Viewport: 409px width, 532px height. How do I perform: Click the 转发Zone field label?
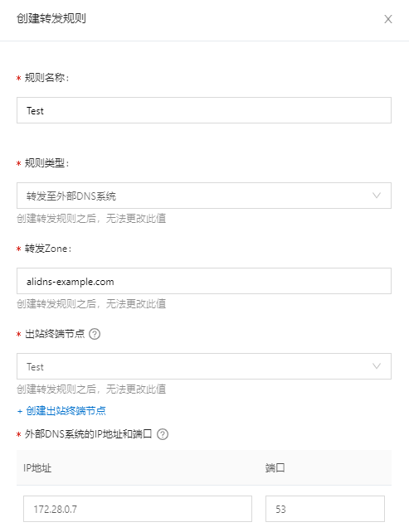pos(48,249)
